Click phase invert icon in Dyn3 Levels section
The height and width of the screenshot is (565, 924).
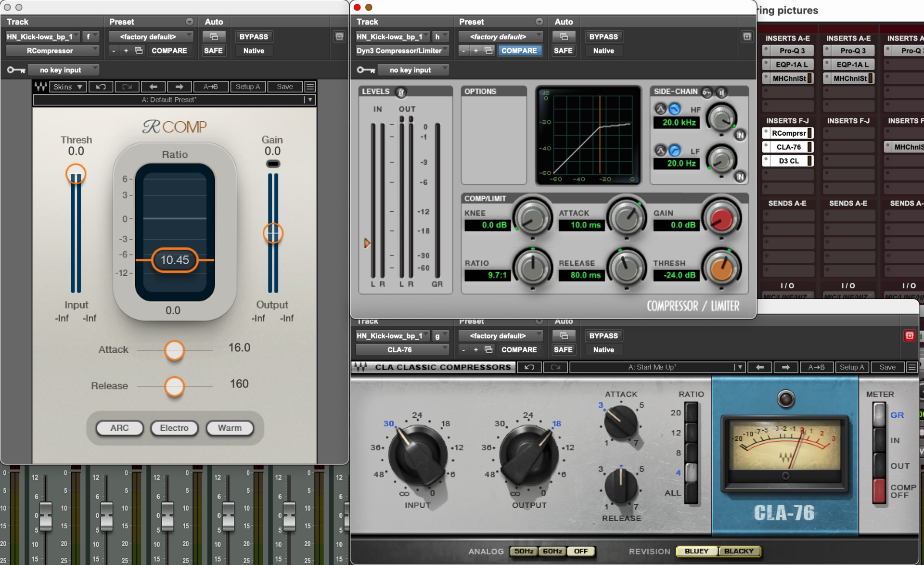point(402,92)
